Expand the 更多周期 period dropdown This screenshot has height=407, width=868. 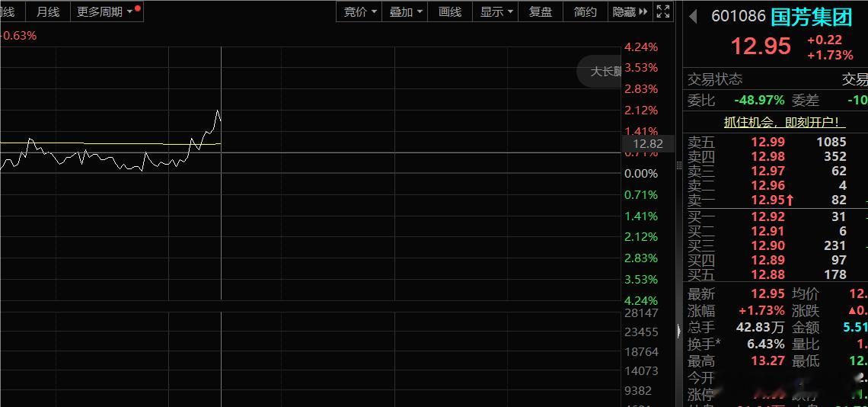(107, 11)
